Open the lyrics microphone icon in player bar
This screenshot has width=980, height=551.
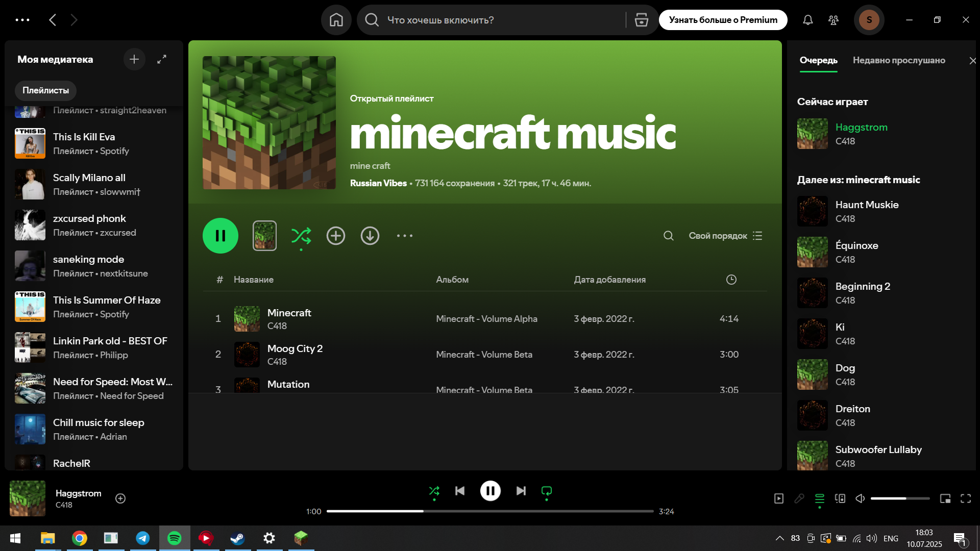tap(799, 498)
